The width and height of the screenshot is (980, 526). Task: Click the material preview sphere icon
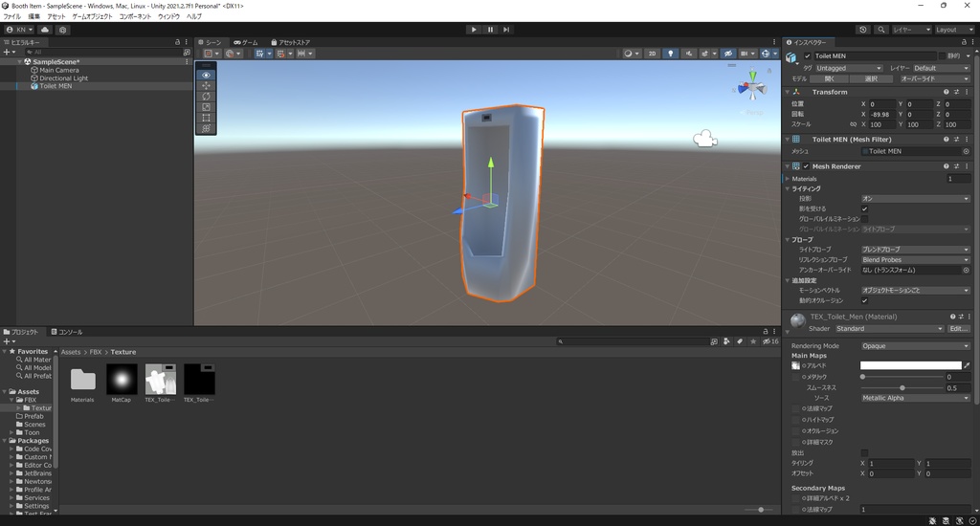click(x=797, y=320)
